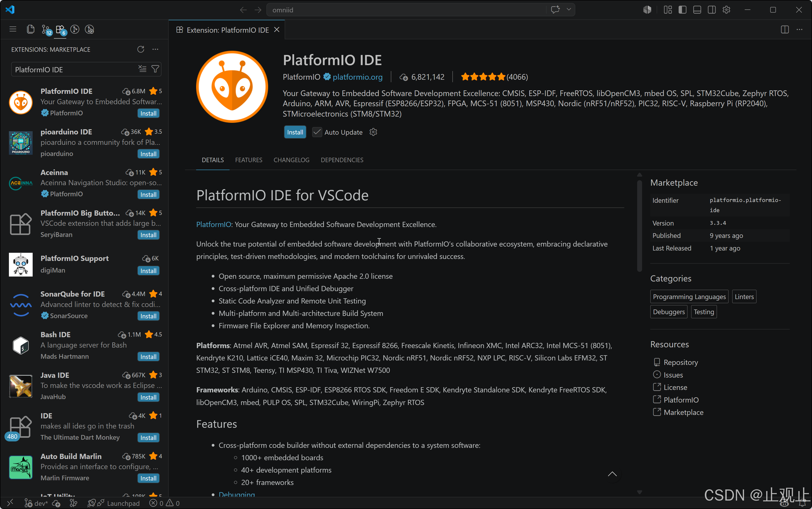The height and width of the screenshot is (509, 812).
Task: Toggle the bottom panel visibility
Action: click(x=697, y=10)
